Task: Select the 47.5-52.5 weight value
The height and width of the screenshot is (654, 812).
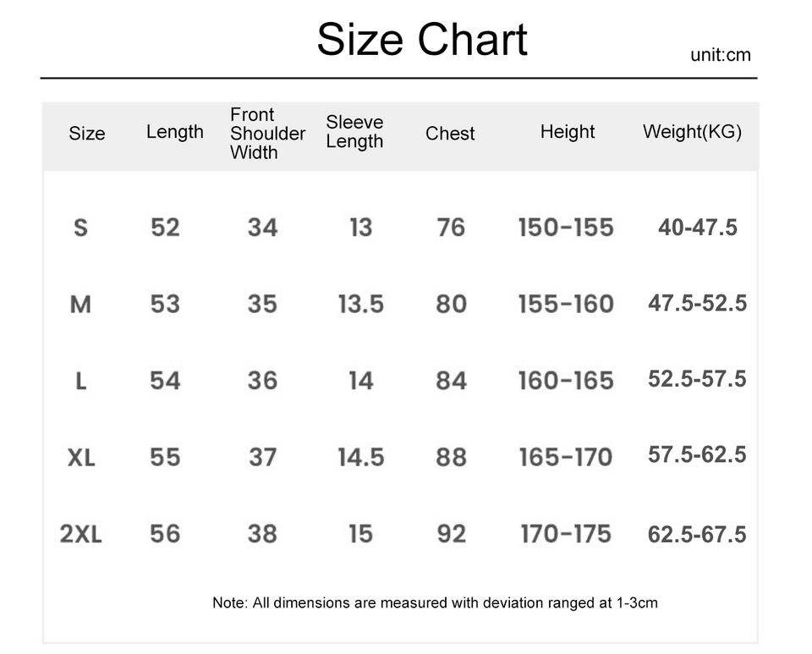Action: [x=698, y=303]
